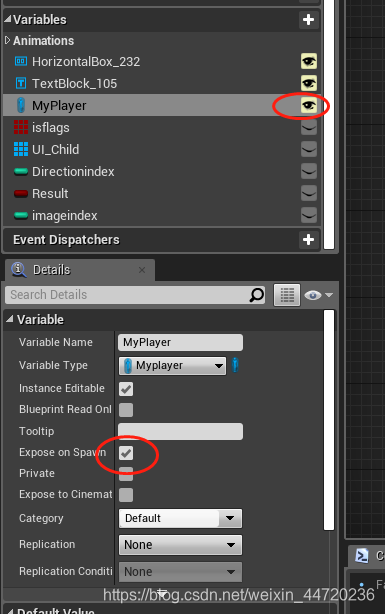Viewport: 385px width, 614px height.
Task: Open the Details view options eye menu
Action: click(x=318, y=295)
